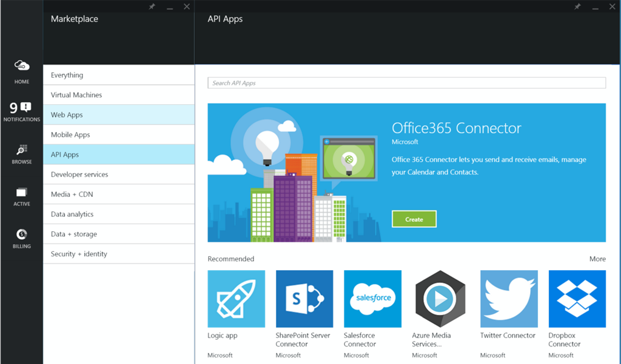Click the Office365 Connector title
This screenshot has width=621, height=364.
click(x=456, y=128)
